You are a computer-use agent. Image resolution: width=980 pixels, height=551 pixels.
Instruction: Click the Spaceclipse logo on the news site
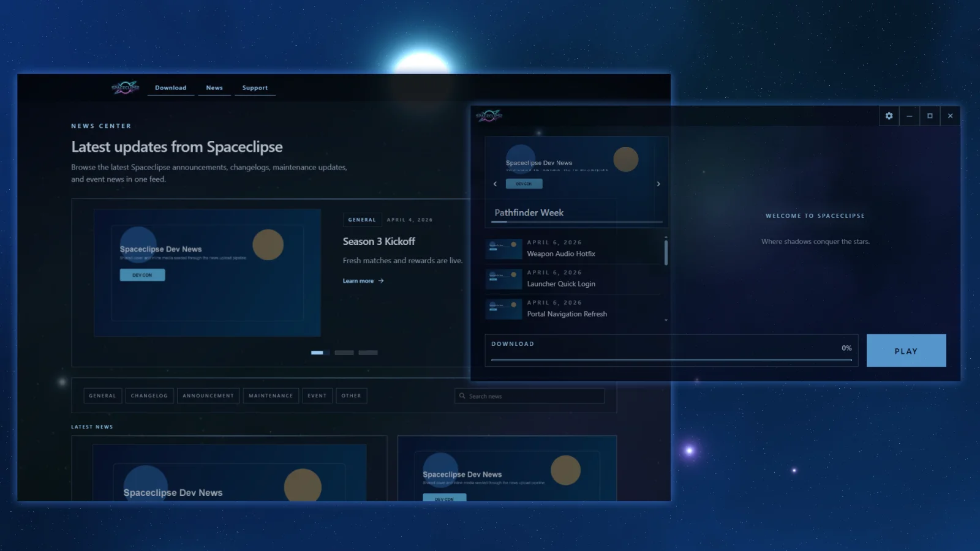tap(125, 87)
